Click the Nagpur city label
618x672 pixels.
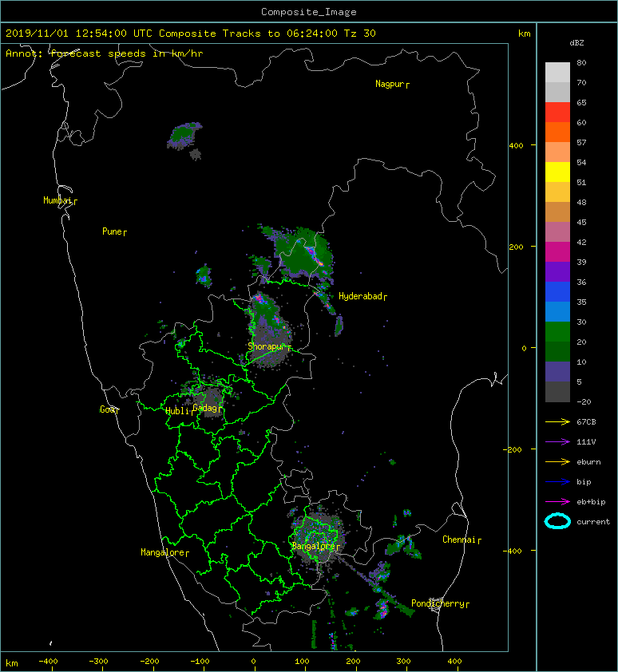click(392, 84)
